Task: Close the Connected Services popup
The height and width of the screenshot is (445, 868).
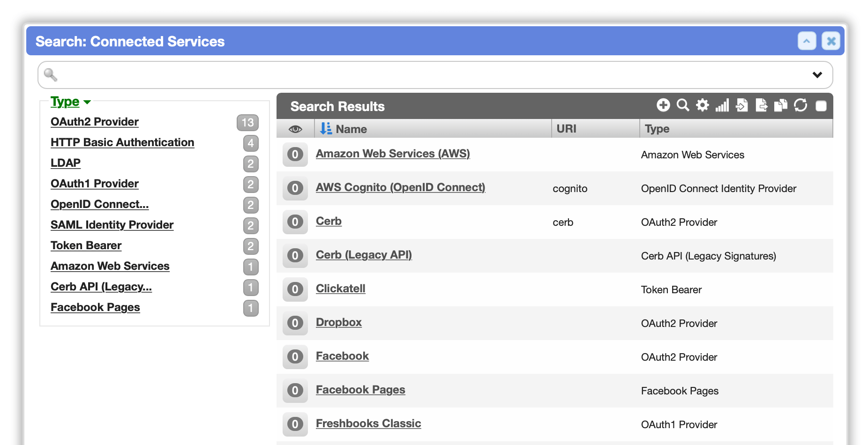Action: click(x=831, y=41)
